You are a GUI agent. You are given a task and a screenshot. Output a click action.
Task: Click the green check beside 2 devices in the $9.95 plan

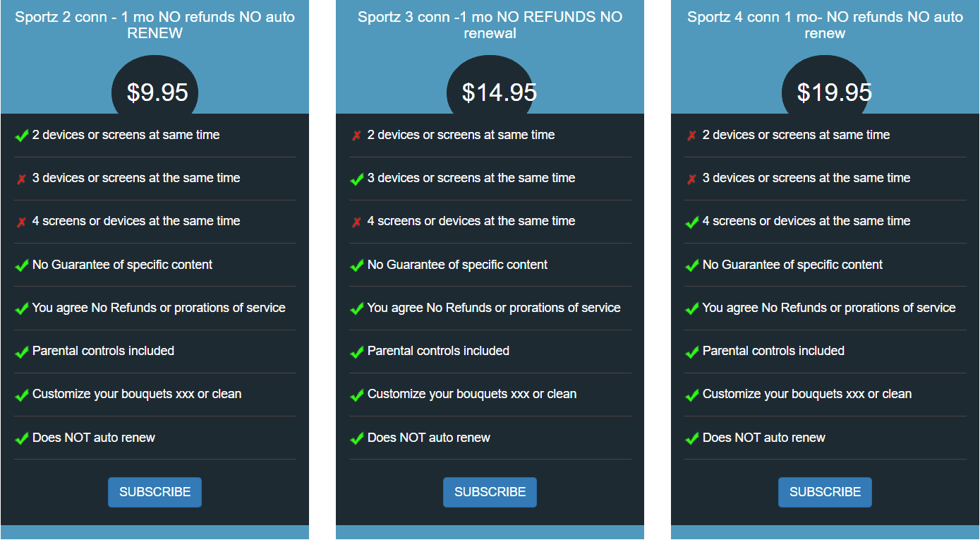[x=22, y=136]
